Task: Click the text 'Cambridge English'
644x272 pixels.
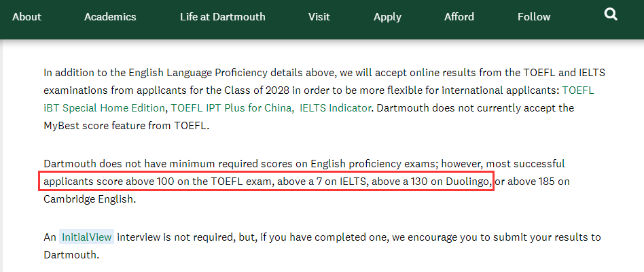Action: tap(89, 200)
